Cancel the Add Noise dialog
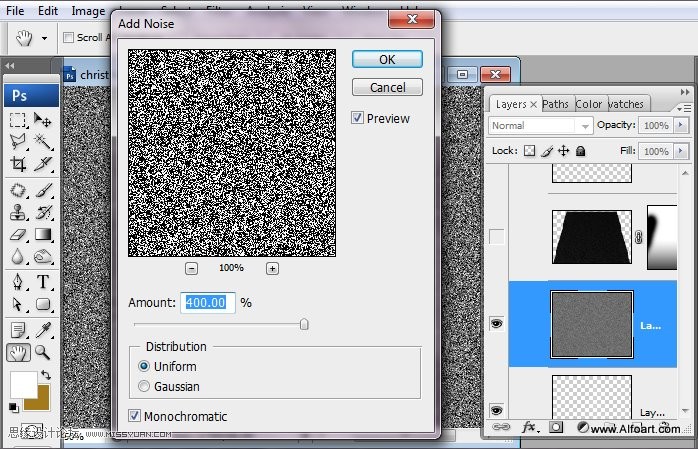The image size is (698, 449). click(x=387, y=88)
